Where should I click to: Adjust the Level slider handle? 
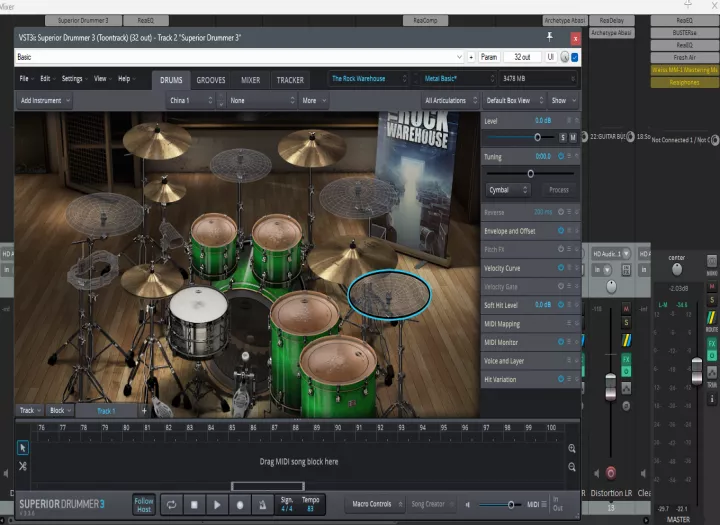click(x=537, y=137)
